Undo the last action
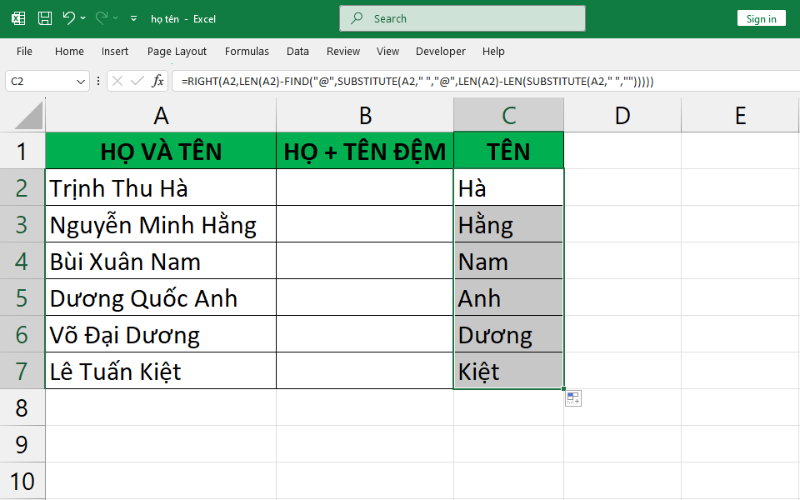The height and width of the screenshot is (500, 800). pyautogui.click(x=68, y=18)
